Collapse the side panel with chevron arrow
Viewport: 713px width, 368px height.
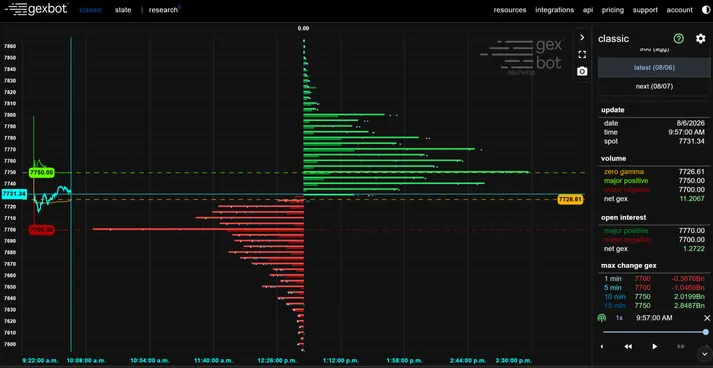pyautogui.click(x=582, y=38)
